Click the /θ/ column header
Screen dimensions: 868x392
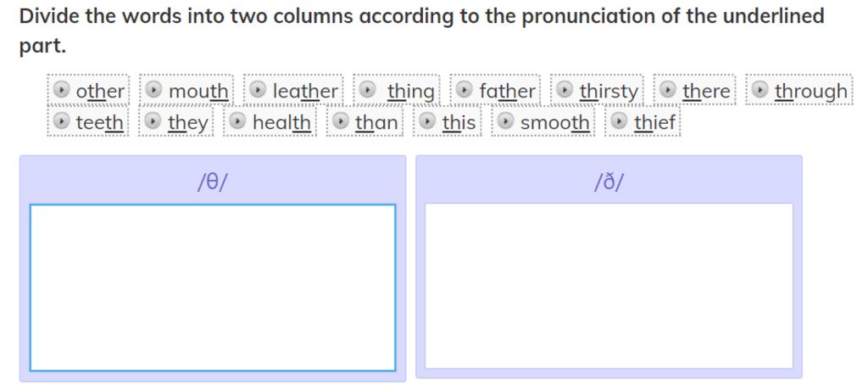coord(212,182)
